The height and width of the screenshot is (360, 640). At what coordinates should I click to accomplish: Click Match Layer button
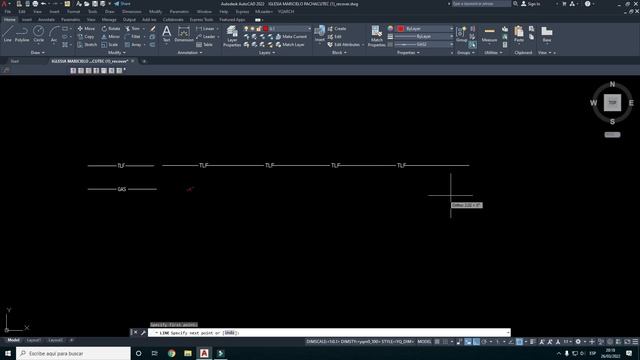coord(290,44)
